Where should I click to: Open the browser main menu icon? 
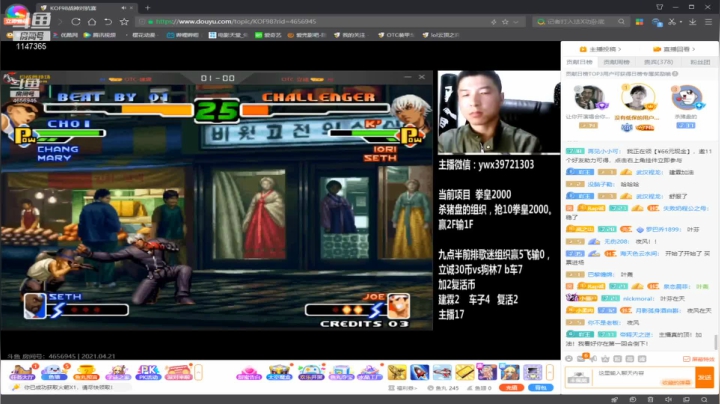709,22
